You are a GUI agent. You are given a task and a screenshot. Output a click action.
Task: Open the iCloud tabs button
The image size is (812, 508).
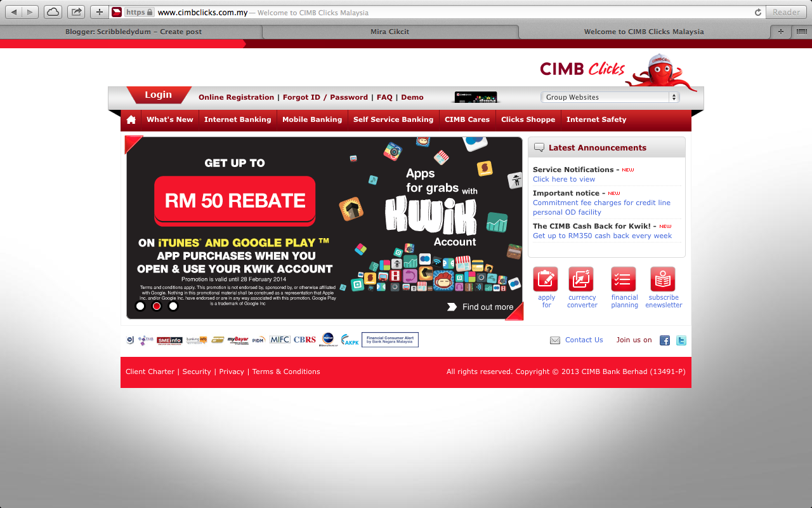pos(53,12)
